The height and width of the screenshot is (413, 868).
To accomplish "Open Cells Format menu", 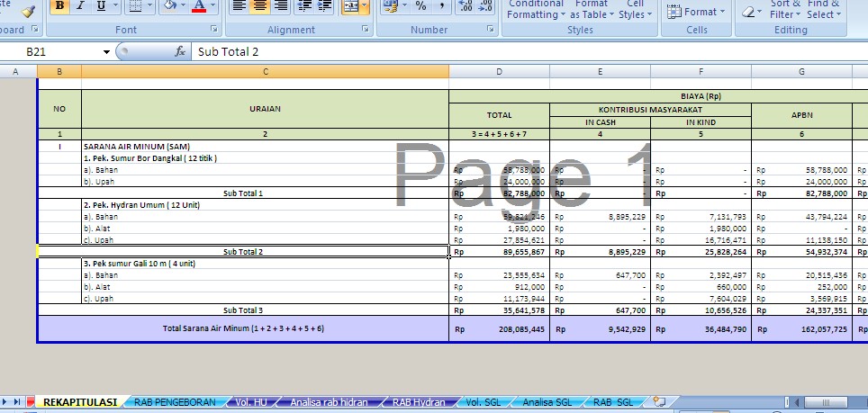I will pos(696,11).
